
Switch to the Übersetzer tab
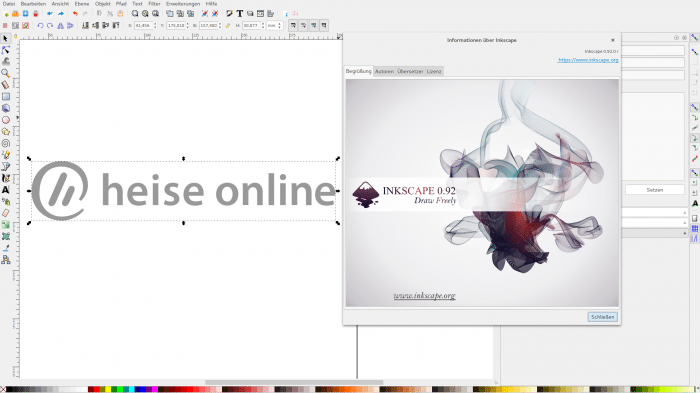410,71
